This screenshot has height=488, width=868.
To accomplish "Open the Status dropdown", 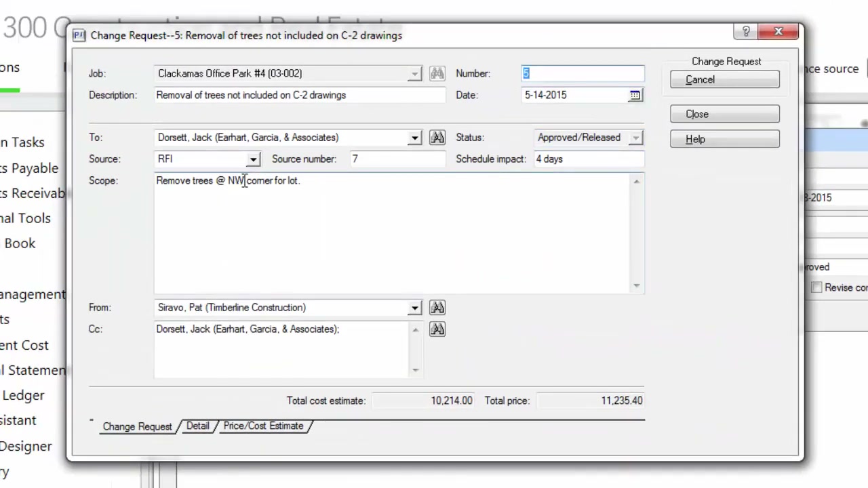I will (x=635, y=138).
